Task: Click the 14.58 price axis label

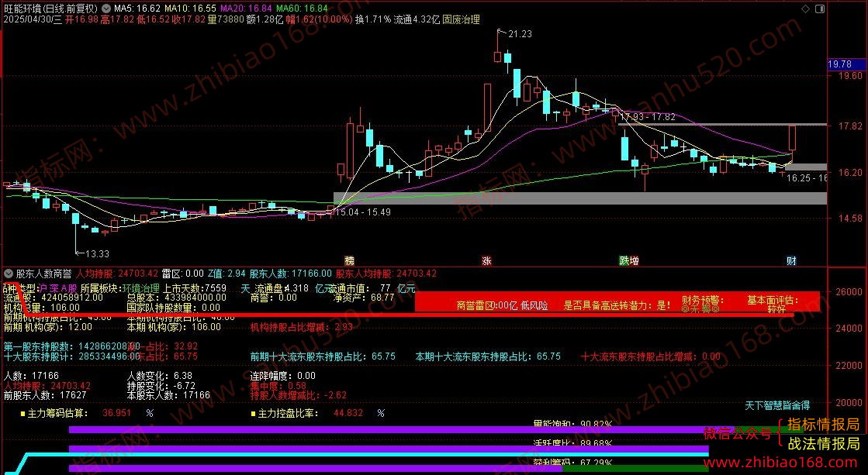Action: (849, 219)
